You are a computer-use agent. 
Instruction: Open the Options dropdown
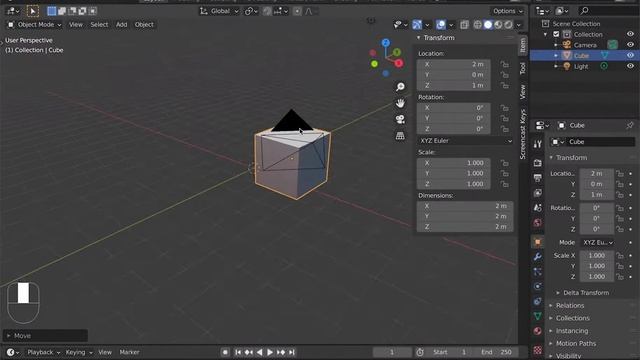point(508,11)
